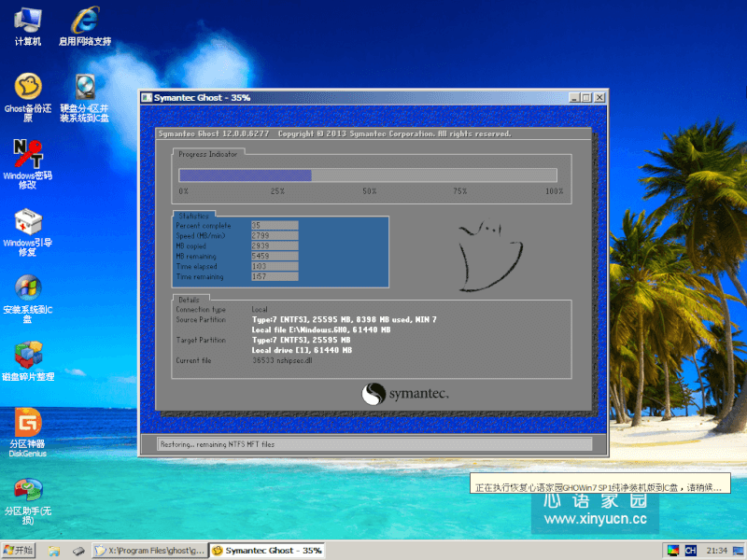This screenshot has width=747, height=560.
Task: Click the 'Restoring... remaining NTFS MFT files' status
Action: click(x=218, y=444)
